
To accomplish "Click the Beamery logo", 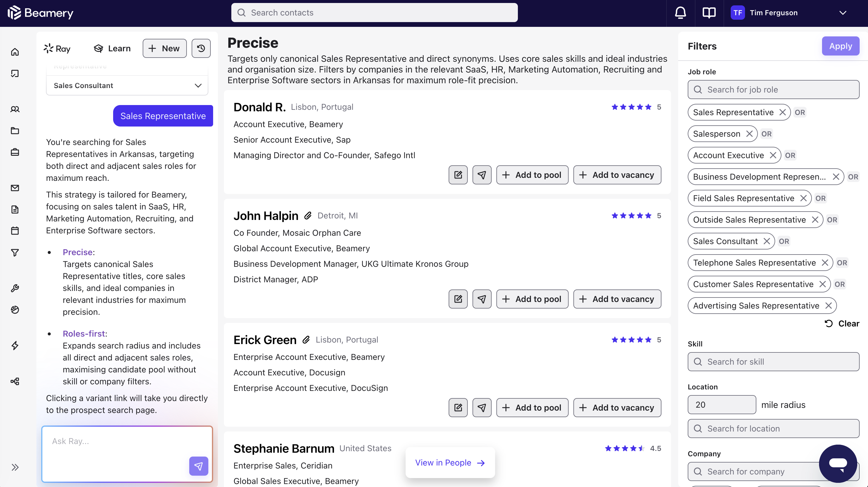I will 40,13.
